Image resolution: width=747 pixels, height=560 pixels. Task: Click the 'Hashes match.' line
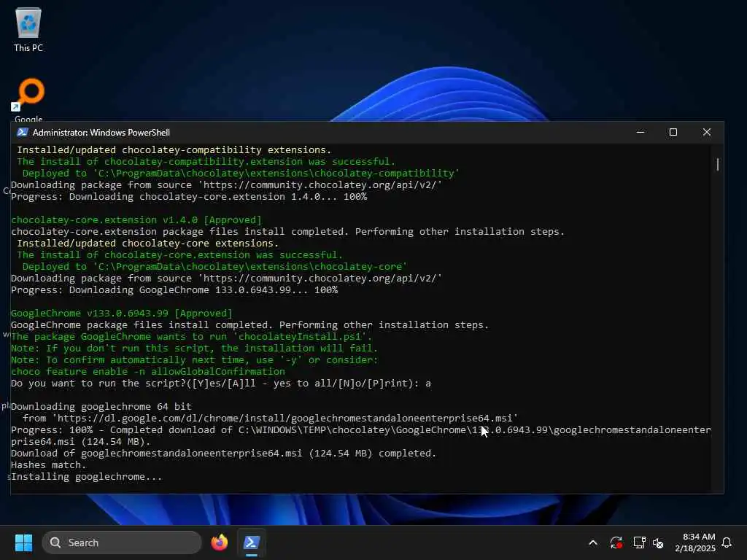pyautogui.click(x=49, y=464)
